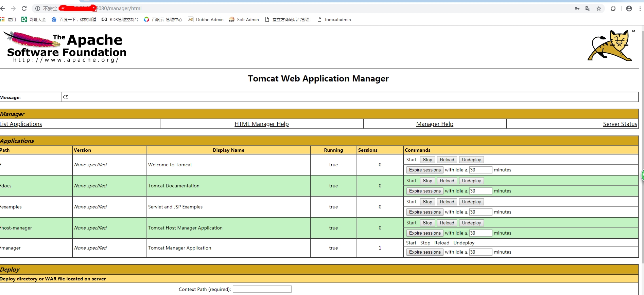Stop the Servlet and JSP Examples application
The width and height of the screenshot is (644, 295).
click(428, 202)
